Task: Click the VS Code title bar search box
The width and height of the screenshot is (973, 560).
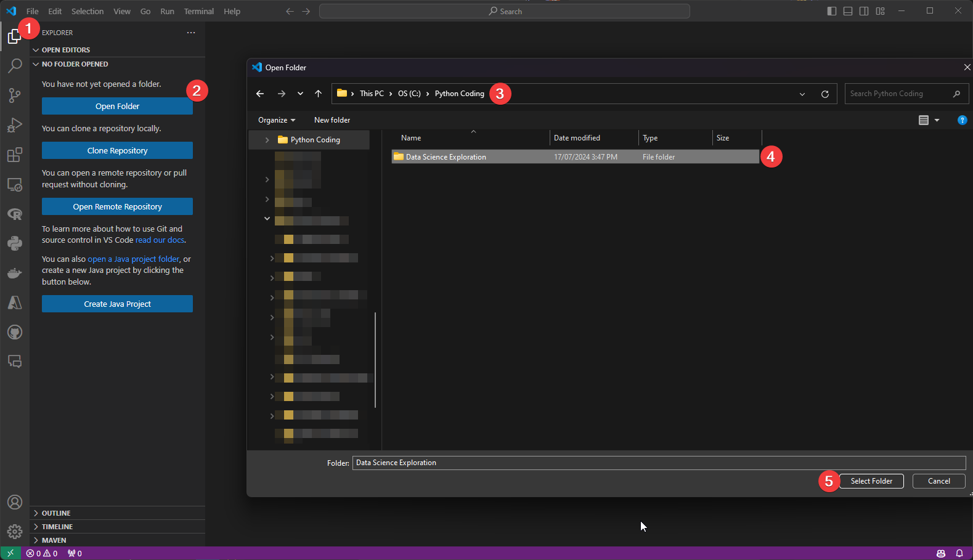Action: point(504,11)
